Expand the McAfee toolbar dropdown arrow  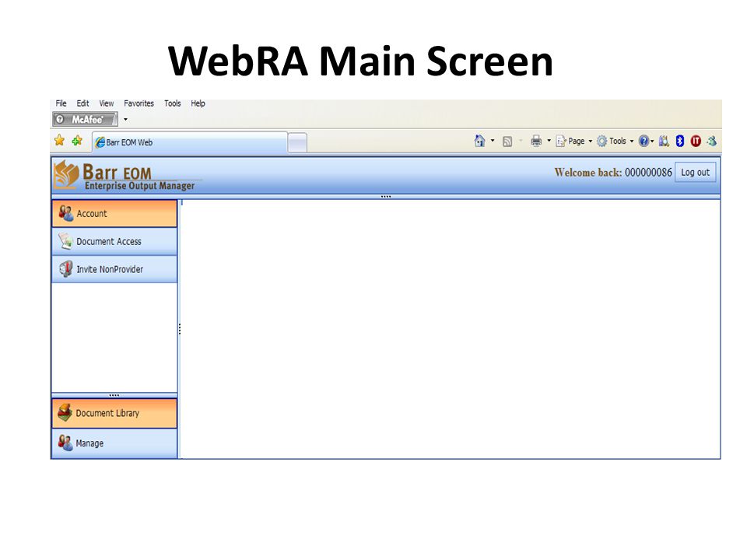pos(126,120)
